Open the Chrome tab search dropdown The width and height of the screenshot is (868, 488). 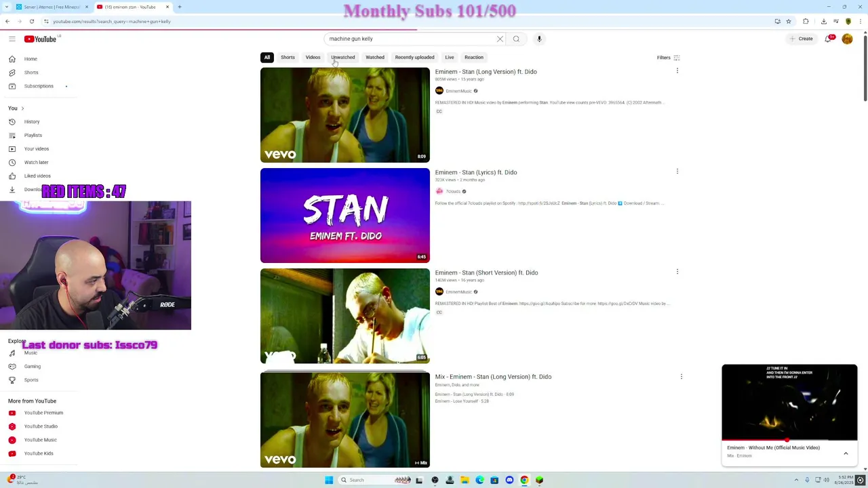[7, 7]
